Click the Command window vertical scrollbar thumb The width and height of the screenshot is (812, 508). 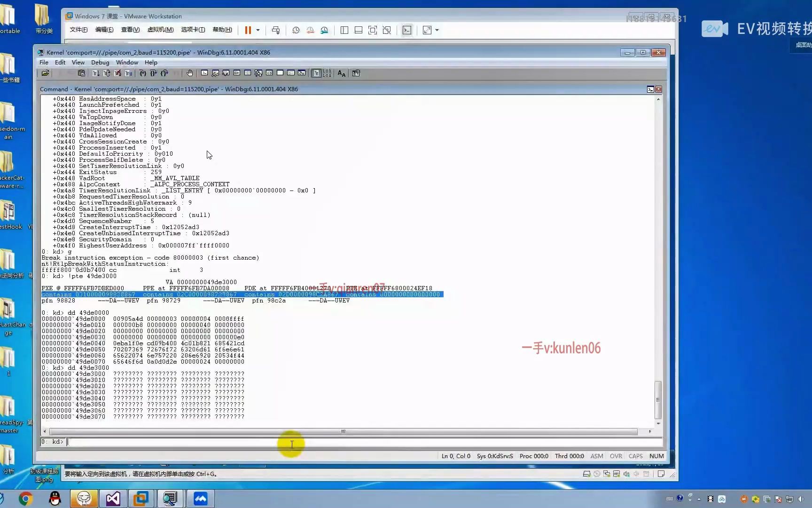(658, 400)
